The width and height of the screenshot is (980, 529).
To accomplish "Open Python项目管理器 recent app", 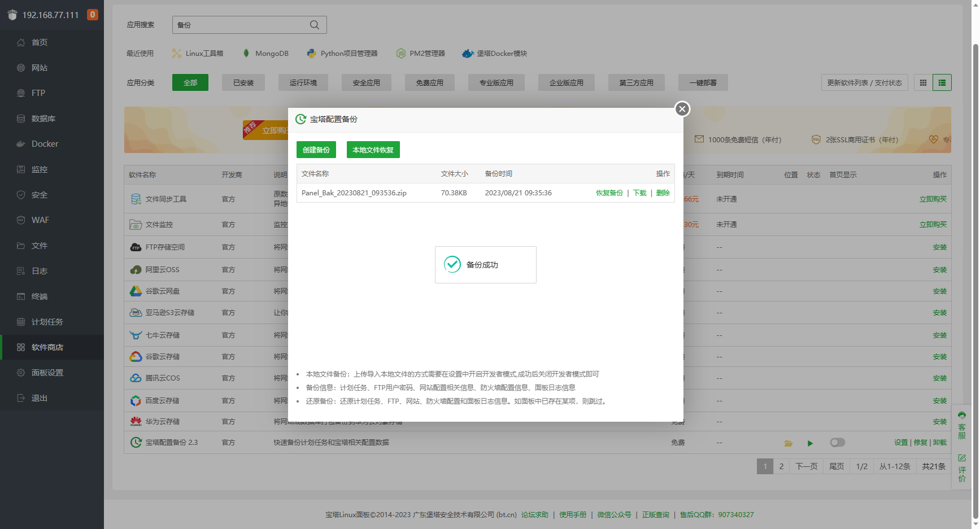I will tap(342, 54).
